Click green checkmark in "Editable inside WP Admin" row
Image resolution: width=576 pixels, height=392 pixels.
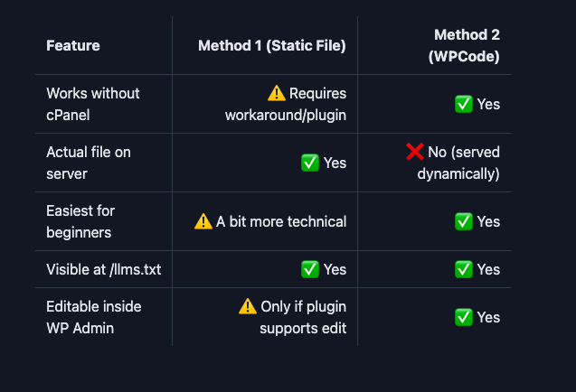[x=464, y=317]
